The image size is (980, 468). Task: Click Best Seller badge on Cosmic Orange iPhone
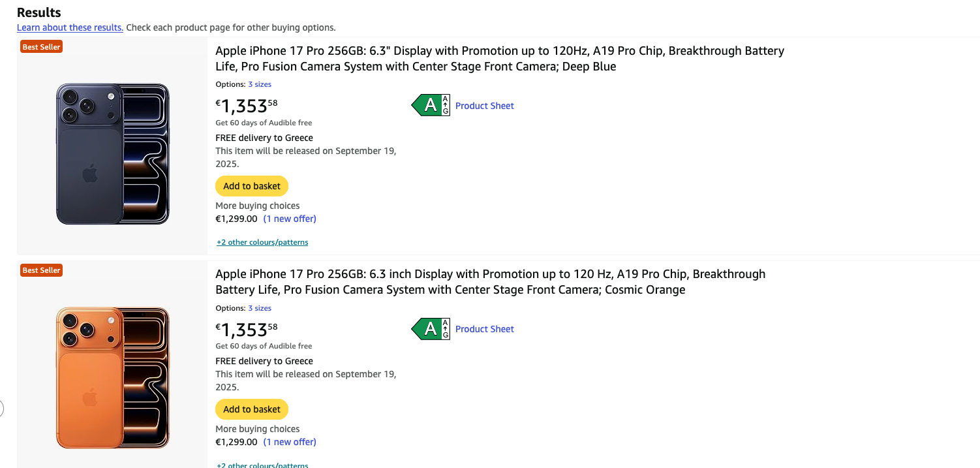[41, 270]
